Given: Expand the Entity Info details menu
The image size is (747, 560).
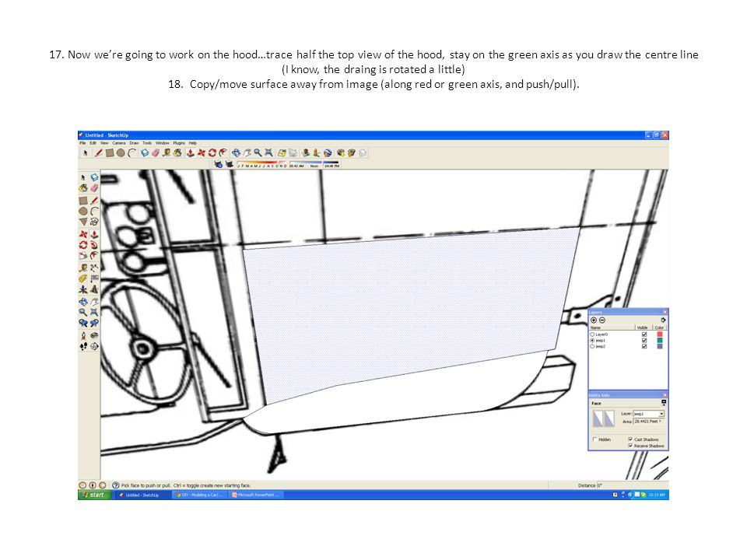Looking at the screenshot, I should pyautogui.click(x=664, y=403).
